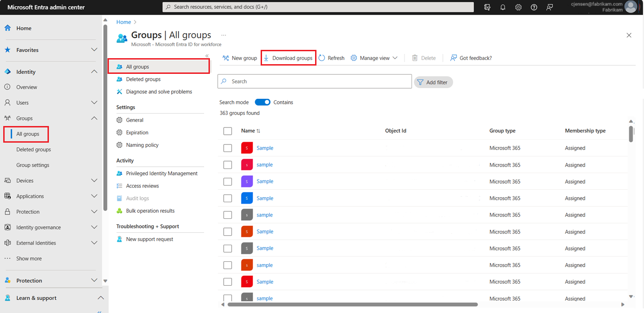Collapse blade menu with double-chevron icon
The image size is (644, 313).
(x=207, y=56)
